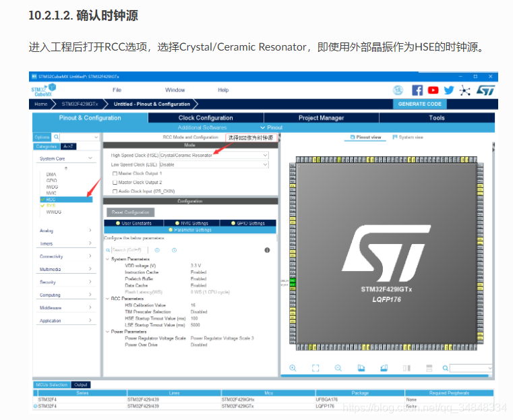513x420 pixels.
Task: Expand the Application category
Action: click(x=66, y=320)
